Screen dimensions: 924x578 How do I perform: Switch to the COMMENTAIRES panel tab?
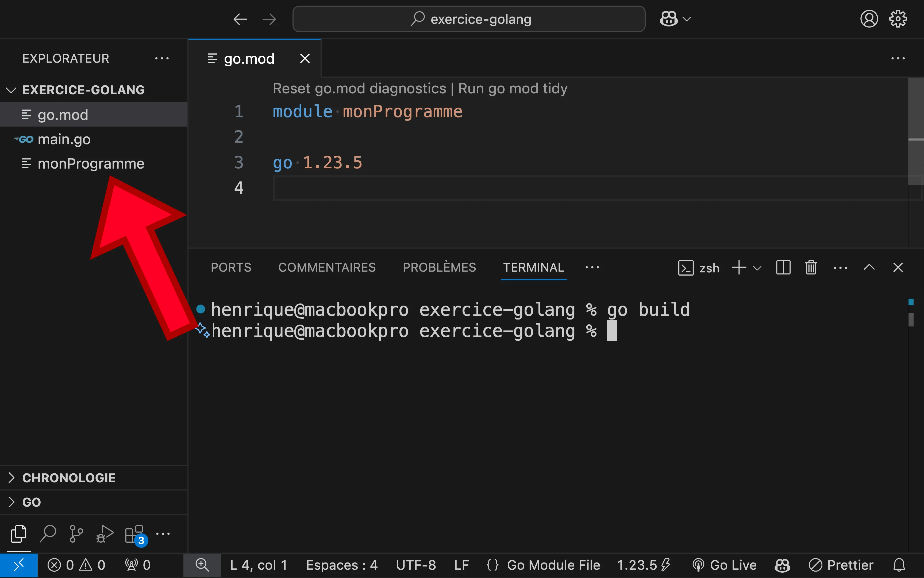[x=327, y=267]
